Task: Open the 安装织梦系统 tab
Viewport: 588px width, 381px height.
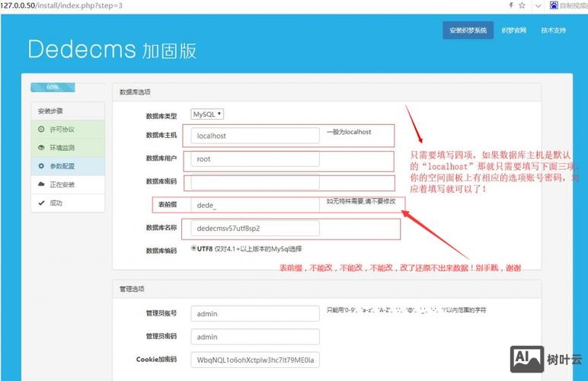Action: (468, 30)
